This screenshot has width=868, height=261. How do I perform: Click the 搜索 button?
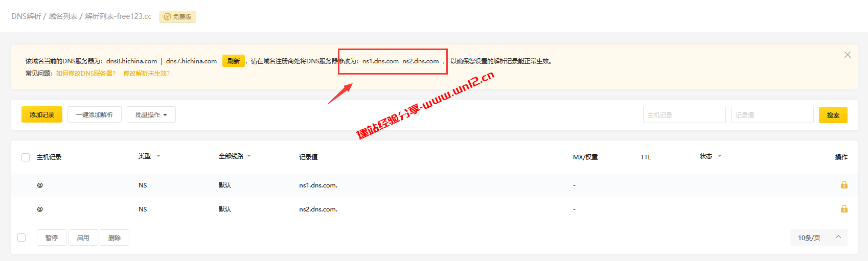pyautogui.click(x=833, y=115)
